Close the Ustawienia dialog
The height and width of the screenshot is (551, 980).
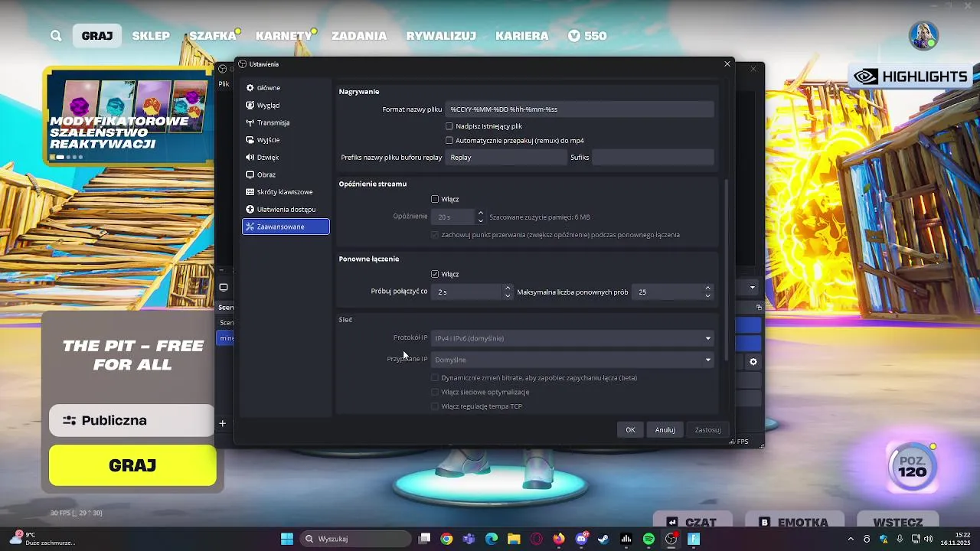(727, 64)
